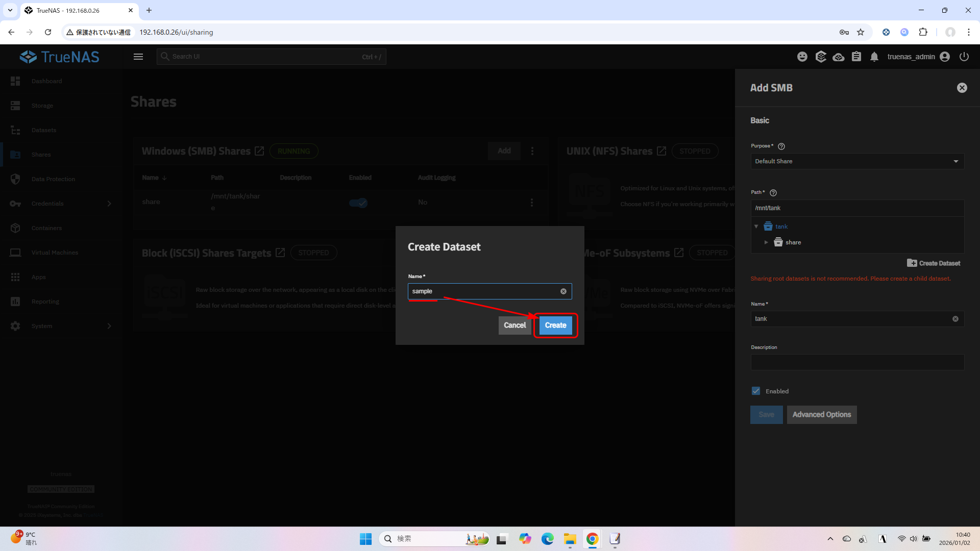This screenshot has height=551, width=980.
Task: Click the Path help icon
Action: tap(773, 193)
